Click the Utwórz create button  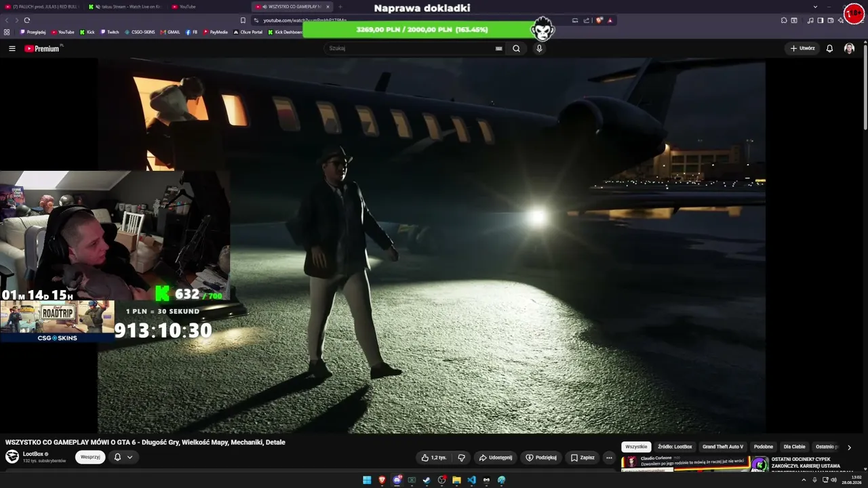pyautogui.click(x=802, y=48)
